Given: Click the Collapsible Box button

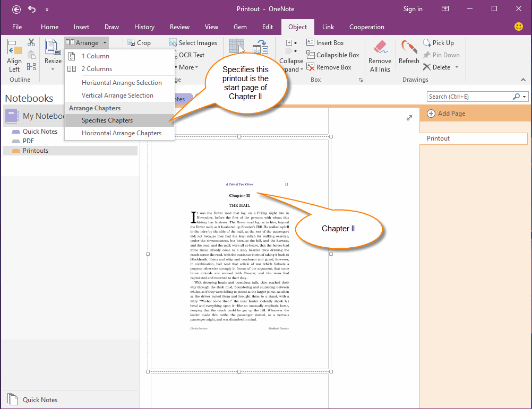Looking at the screenshot, I should click(x=333, y=55).
